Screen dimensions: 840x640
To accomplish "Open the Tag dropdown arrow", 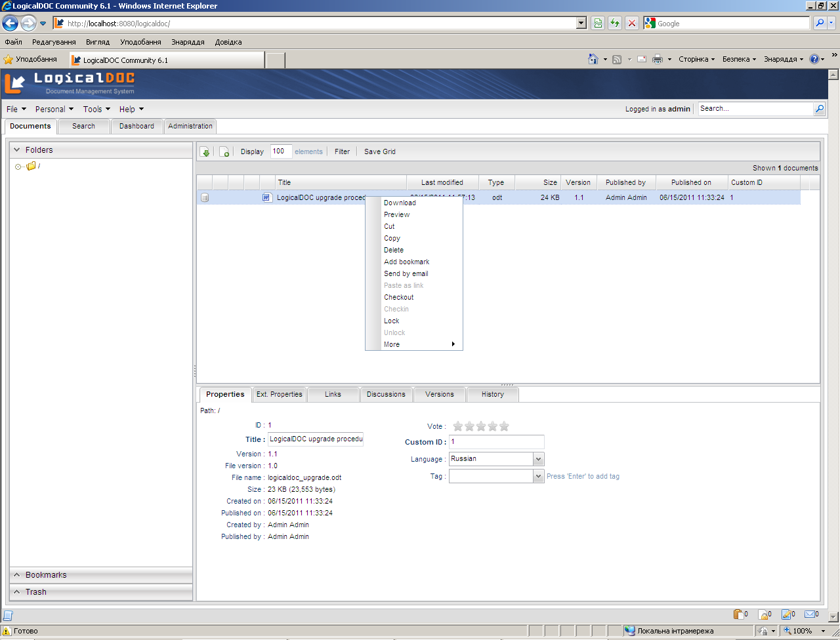I will pos(538,476).
